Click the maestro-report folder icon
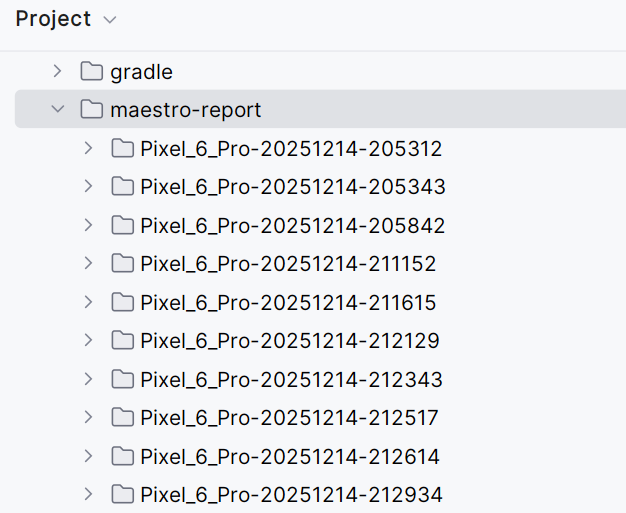 pyautogui.click(x=92, y=109)
